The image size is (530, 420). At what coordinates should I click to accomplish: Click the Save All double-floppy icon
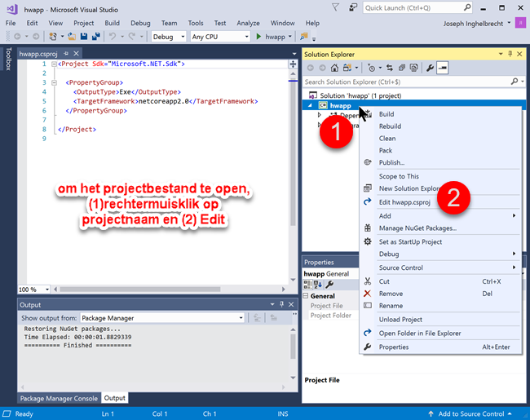pos(96,37)
